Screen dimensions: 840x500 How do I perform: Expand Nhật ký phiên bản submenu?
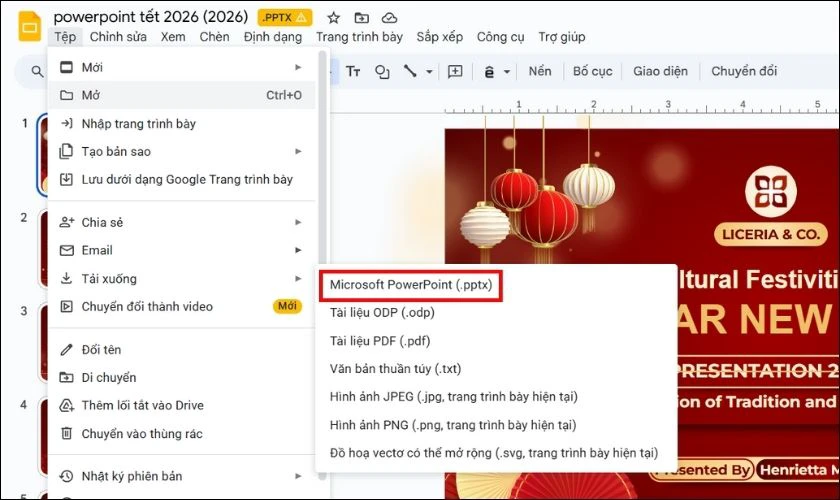[182, 476]
